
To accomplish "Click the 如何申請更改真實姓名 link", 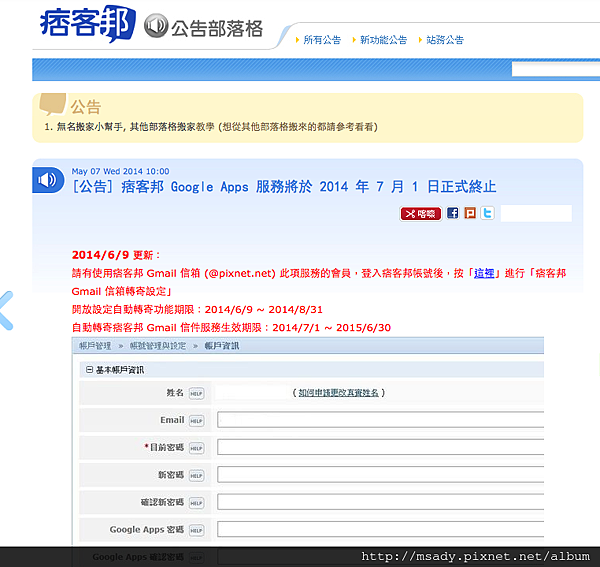I will coord(338,393).
